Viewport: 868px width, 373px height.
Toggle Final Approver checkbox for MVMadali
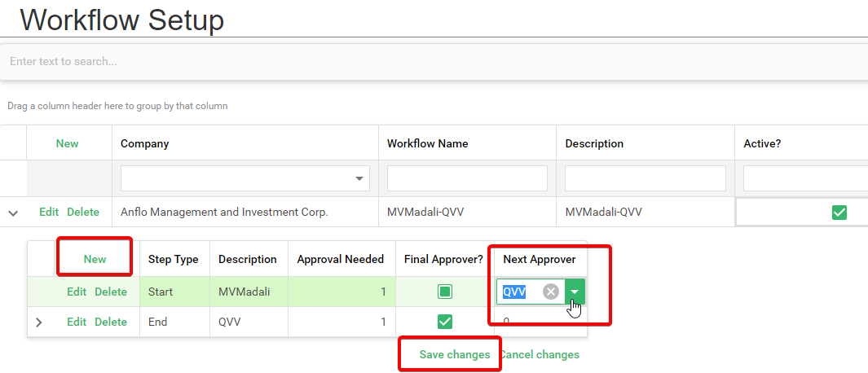click(x=444, y=292)
